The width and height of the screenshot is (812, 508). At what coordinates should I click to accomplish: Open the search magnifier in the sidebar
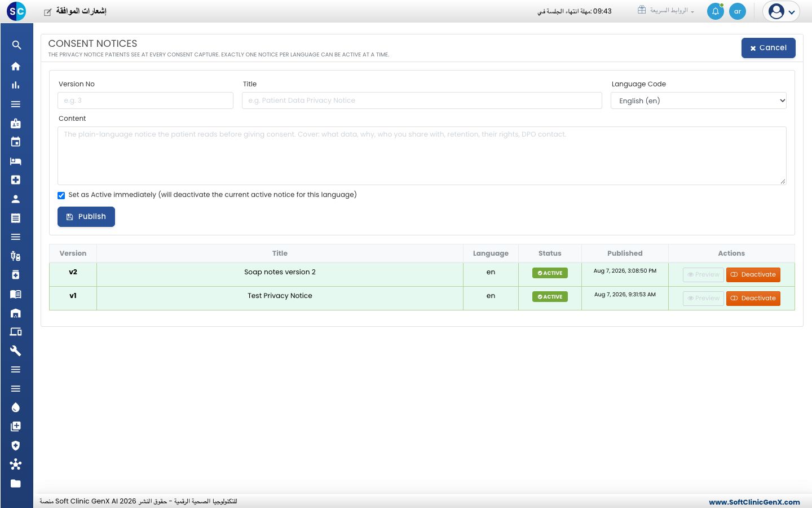16,45
